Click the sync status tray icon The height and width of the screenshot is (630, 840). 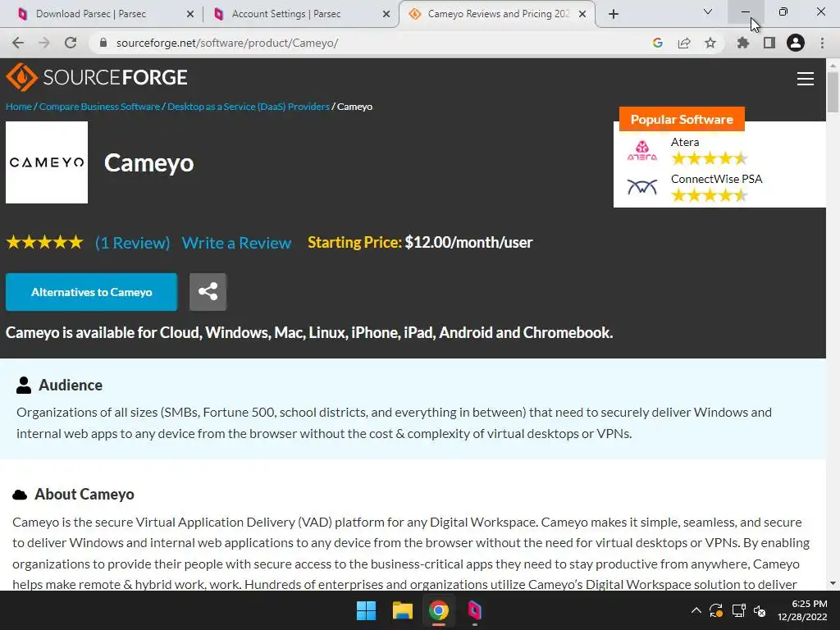pos(716,610)
